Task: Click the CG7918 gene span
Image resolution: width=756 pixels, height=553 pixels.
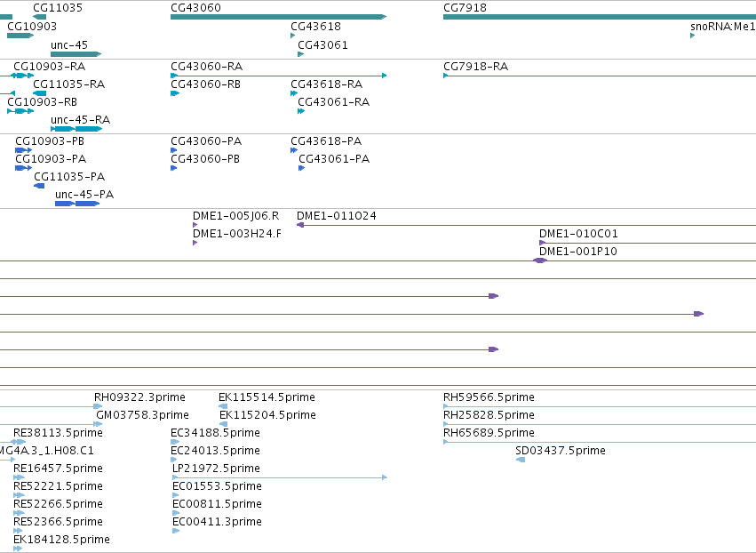Action: pos(600,17)
